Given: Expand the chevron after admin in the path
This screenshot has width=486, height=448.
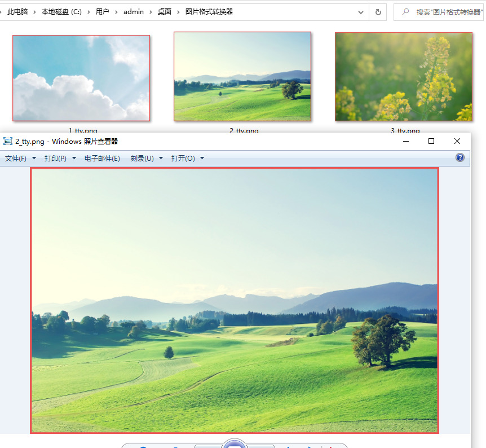Looking at the screenshot, I should tap(151, 12).
